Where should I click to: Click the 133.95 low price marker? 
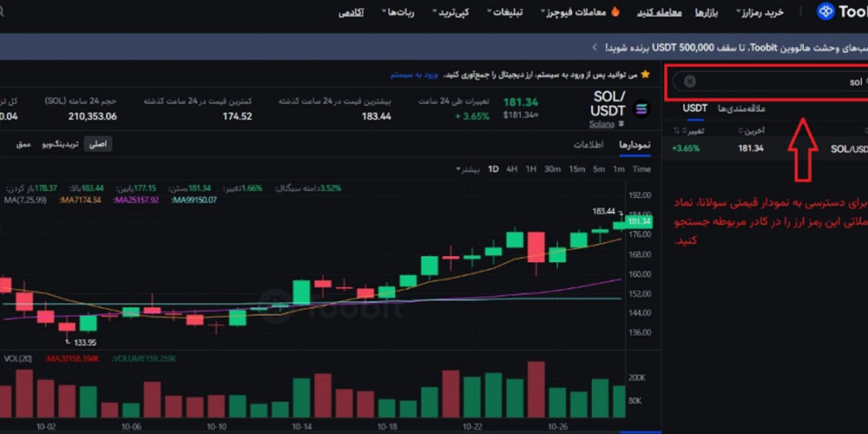[85, 343]
